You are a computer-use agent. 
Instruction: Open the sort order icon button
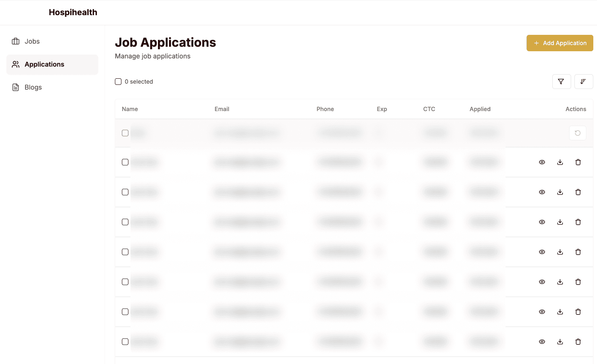(583, 82)
